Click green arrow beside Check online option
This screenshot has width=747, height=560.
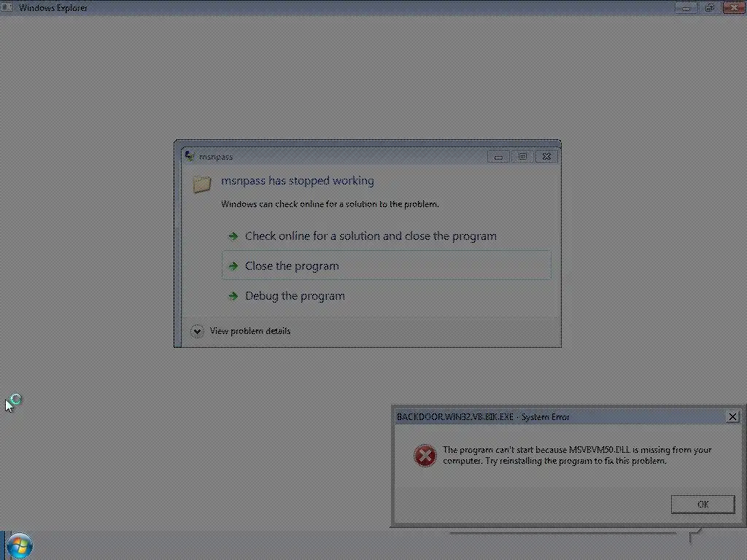coord(233,236)
